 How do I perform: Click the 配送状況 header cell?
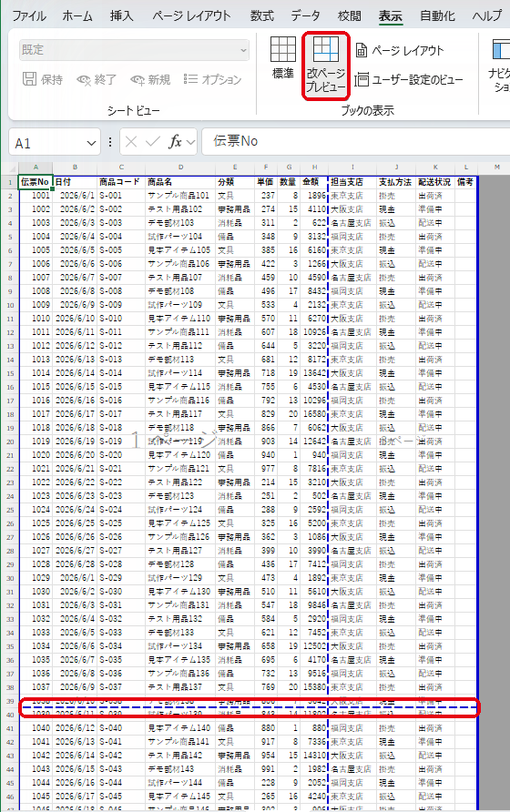point(435,182)
